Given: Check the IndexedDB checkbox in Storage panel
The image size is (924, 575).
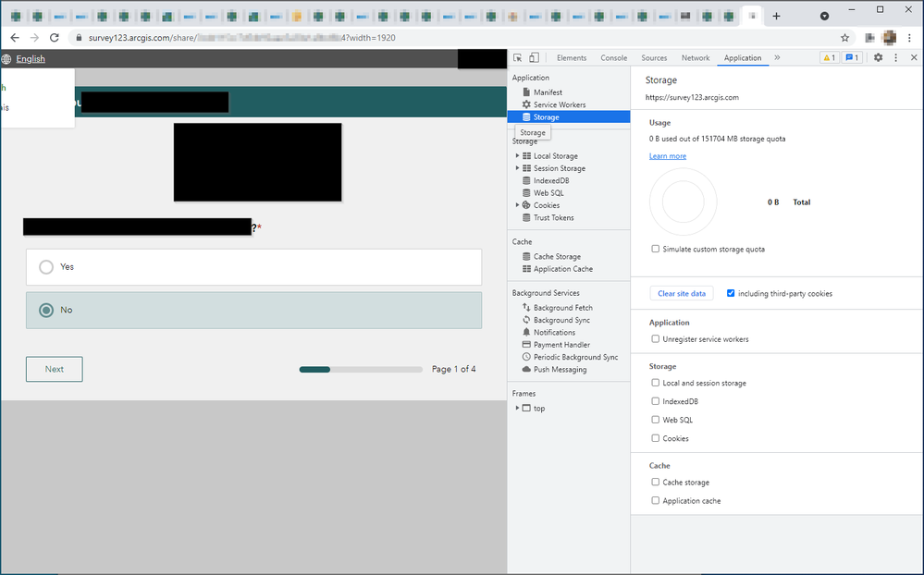Looking at the screenshot, I should pyautogui.click(x=655, y=401).
